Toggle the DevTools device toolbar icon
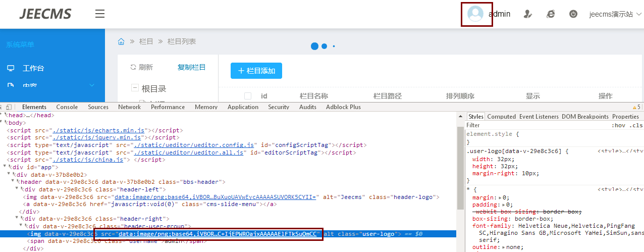This screenshot has width=644, height=252. coord(9,107)
